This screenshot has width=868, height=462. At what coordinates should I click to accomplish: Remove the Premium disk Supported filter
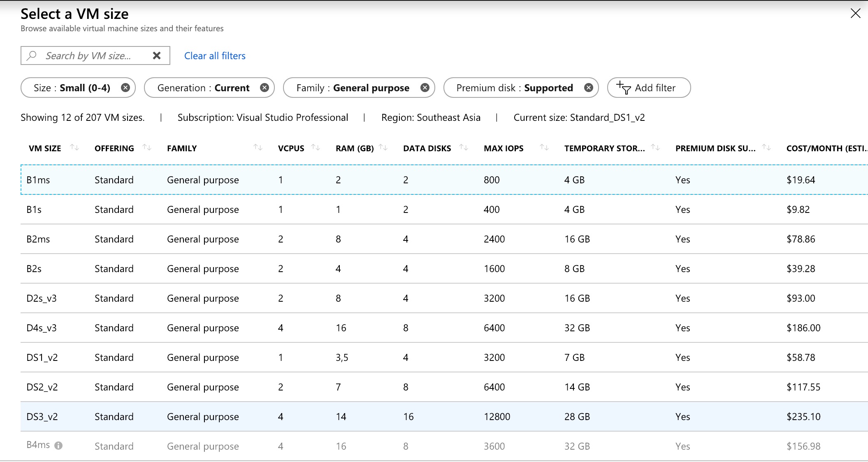[x=589, y=88]
